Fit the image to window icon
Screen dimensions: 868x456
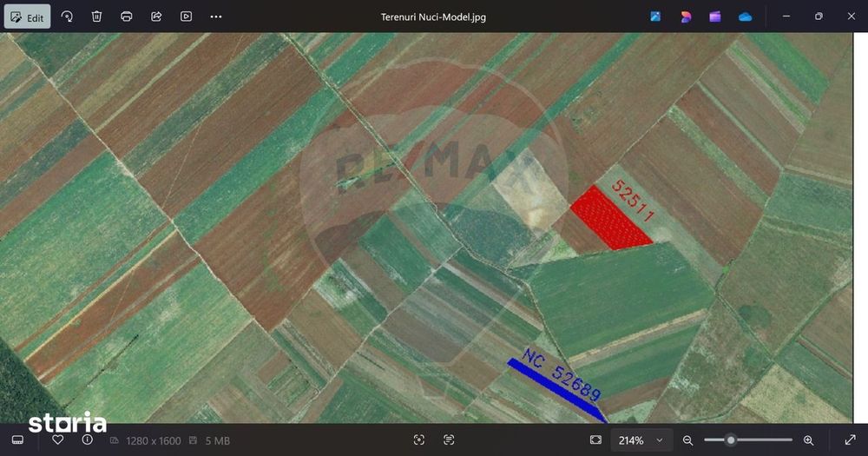(595, 440)
